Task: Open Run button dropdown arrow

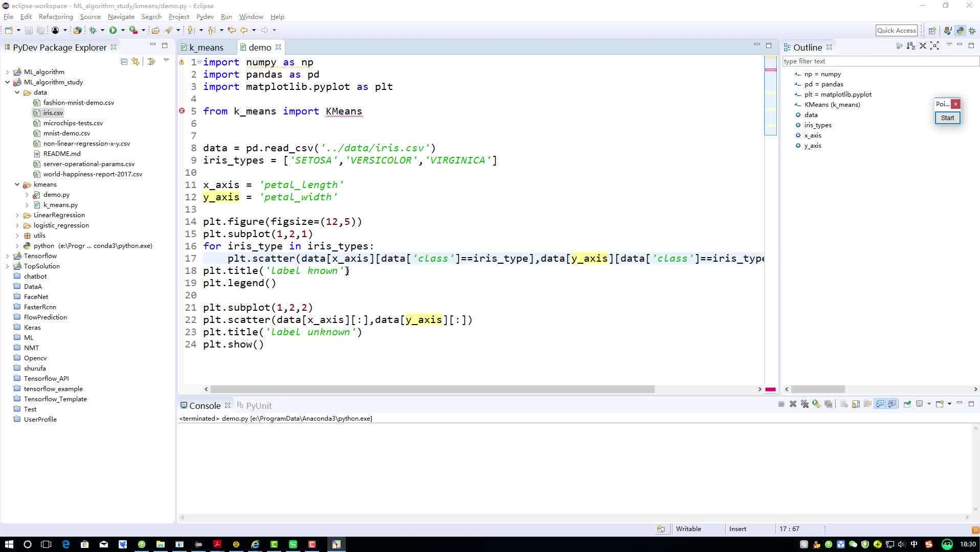Action: [123, 30]
